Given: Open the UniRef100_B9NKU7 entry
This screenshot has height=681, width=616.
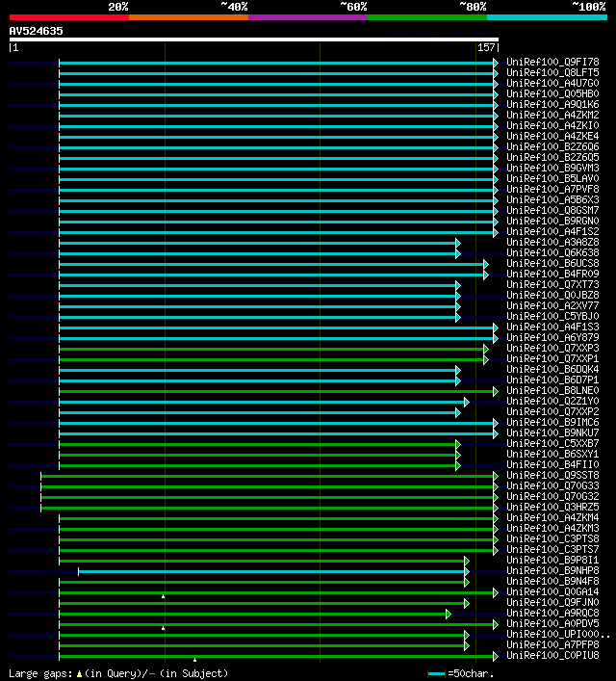Looking at the screenshot, I should (552, 433).
